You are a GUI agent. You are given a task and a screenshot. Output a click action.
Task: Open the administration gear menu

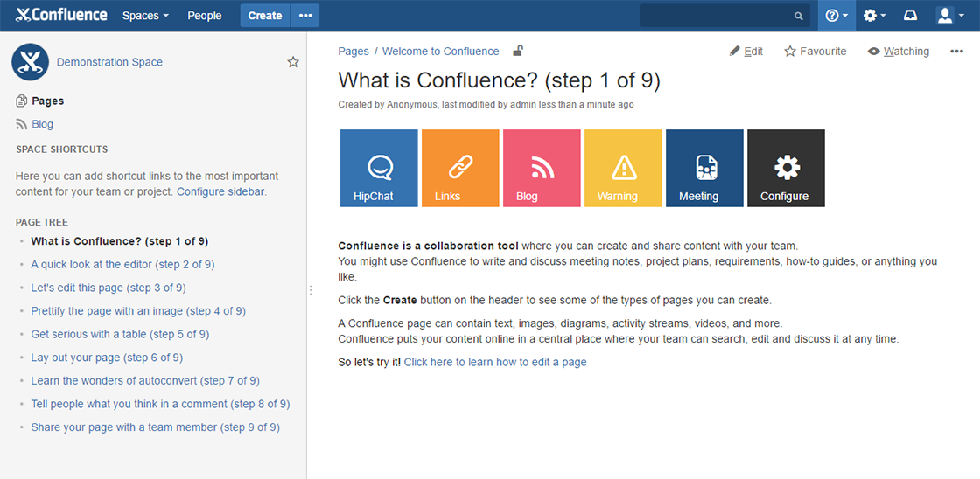[x=874, y=16]
